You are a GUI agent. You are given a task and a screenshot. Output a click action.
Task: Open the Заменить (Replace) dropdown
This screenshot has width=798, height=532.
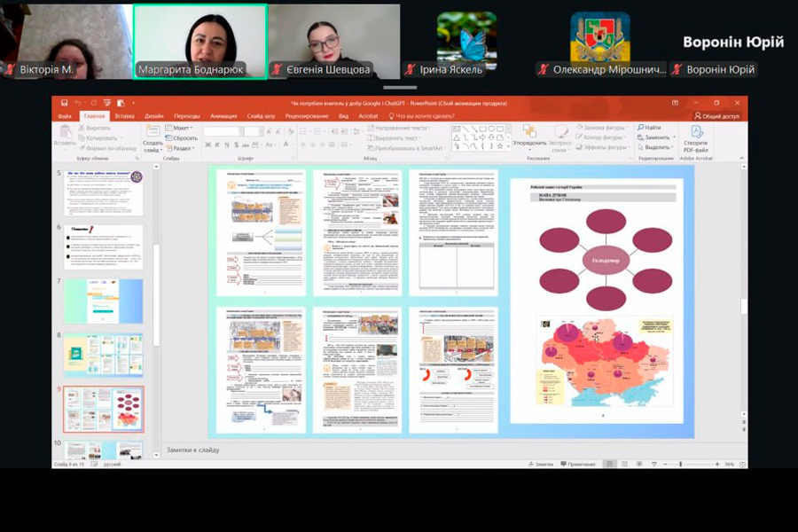point(656,137)
